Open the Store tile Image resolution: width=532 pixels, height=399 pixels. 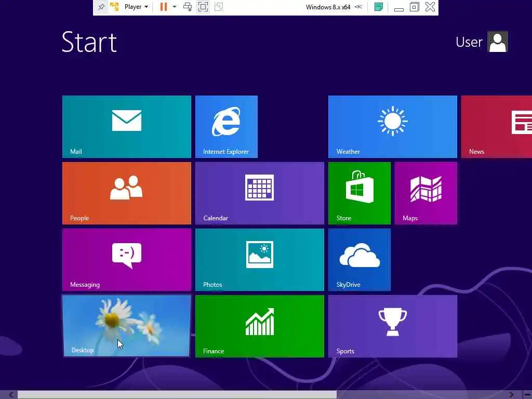(x=360, y=193)
